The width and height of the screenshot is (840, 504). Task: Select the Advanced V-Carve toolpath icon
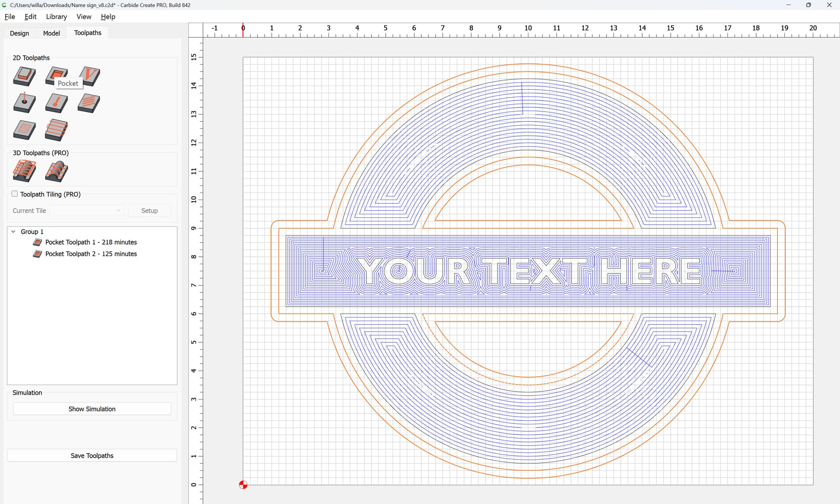24,130
